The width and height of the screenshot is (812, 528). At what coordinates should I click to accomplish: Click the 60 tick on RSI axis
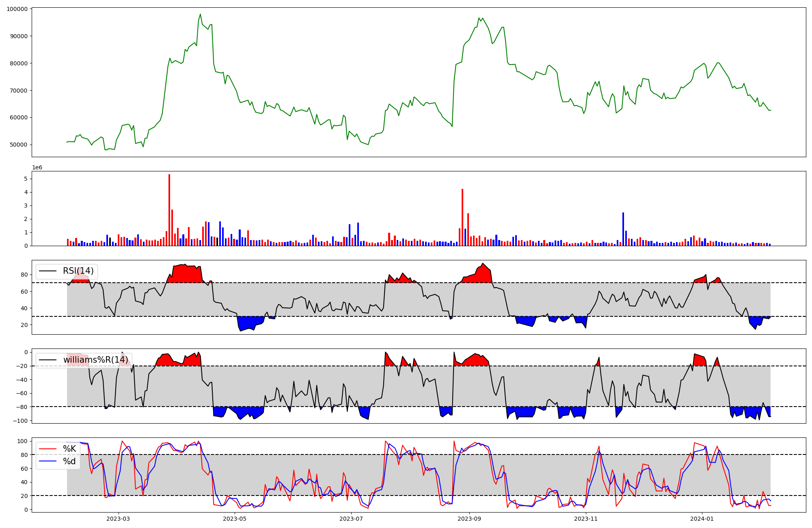click(x=24, y=292)
